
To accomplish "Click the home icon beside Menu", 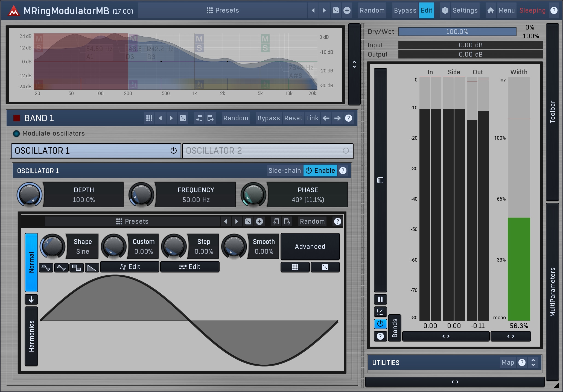I will (x=491, y=10).
